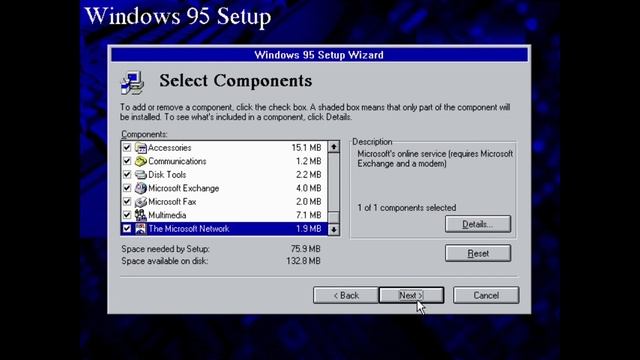This screenshot has width=640, height=360.
Task: Click the Accessories component icon
Action: [x=140, y=148]
